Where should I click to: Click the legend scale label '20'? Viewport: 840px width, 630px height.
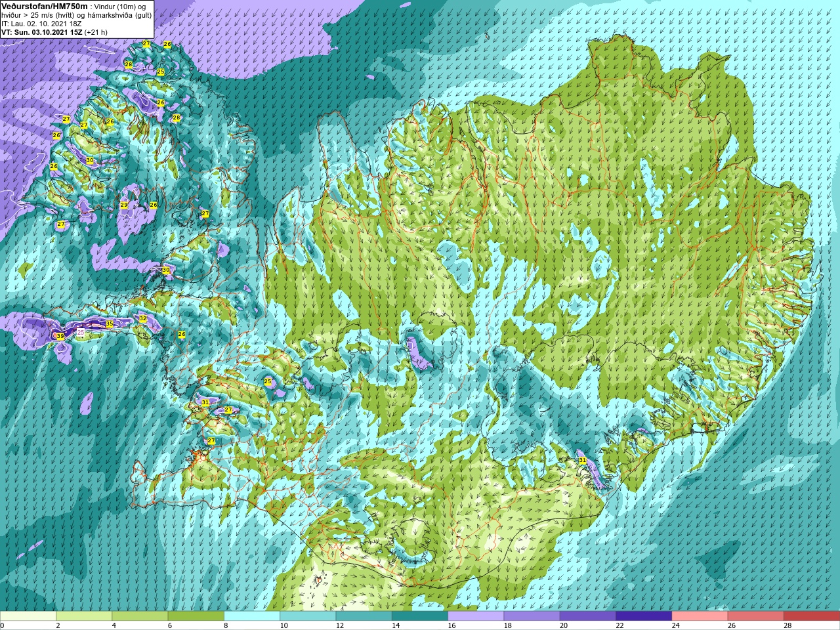564,625
